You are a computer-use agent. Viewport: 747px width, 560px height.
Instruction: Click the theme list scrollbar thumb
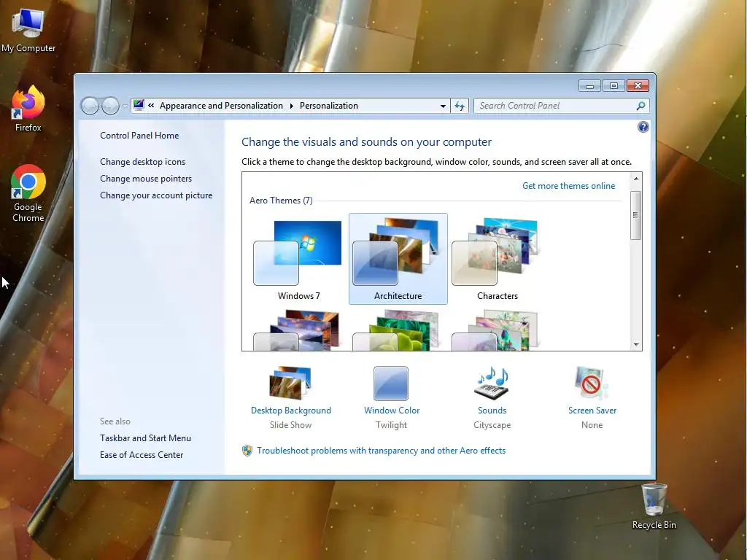(636, 215)
